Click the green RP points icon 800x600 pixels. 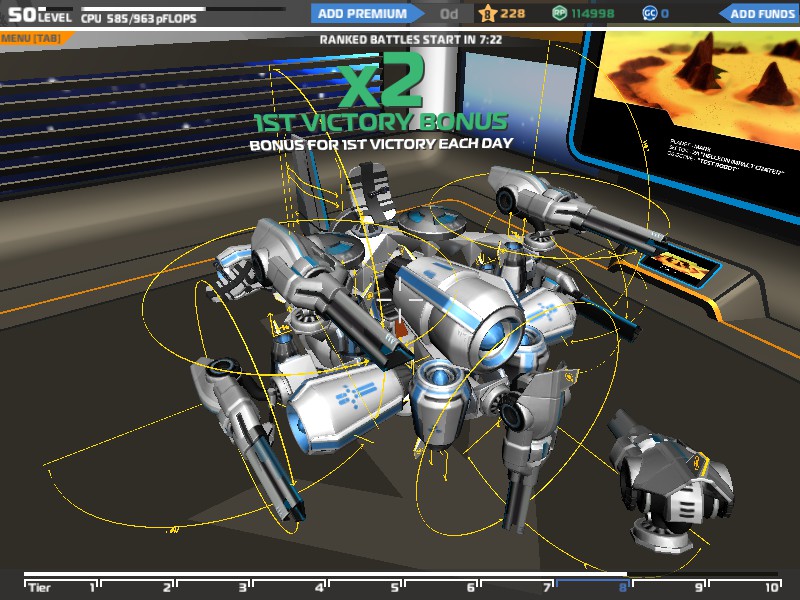click(559, 13)
